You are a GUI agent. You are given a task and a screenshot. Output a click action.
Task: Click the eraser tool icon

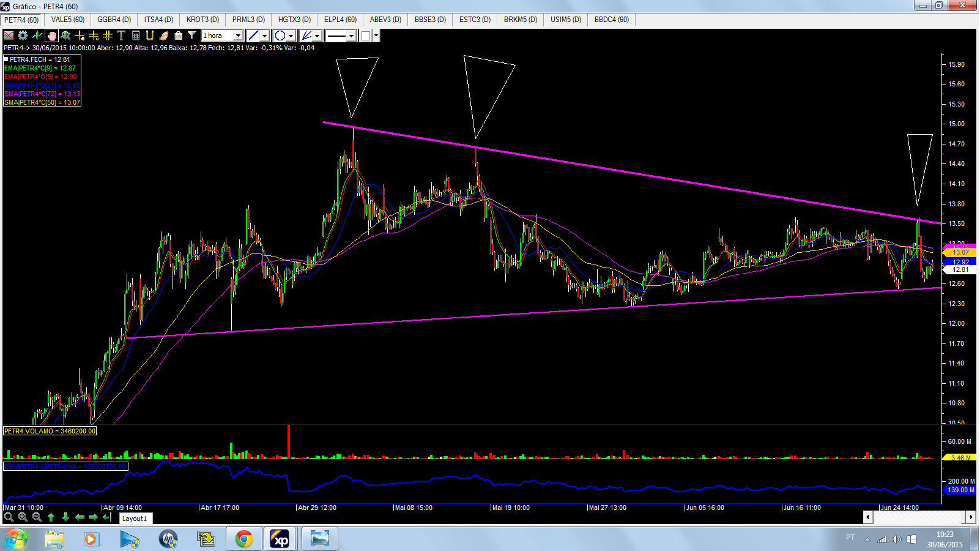click(x=164, y=36)
